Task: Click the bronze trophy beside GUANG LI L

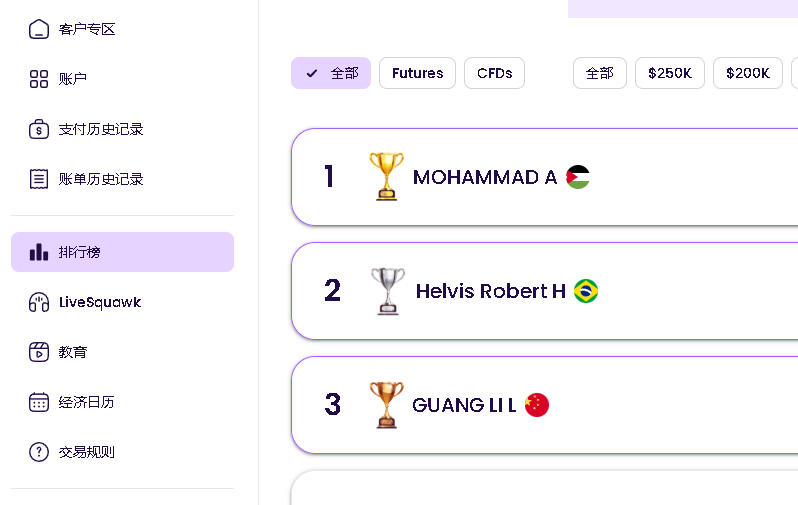Action: (386, 405)
